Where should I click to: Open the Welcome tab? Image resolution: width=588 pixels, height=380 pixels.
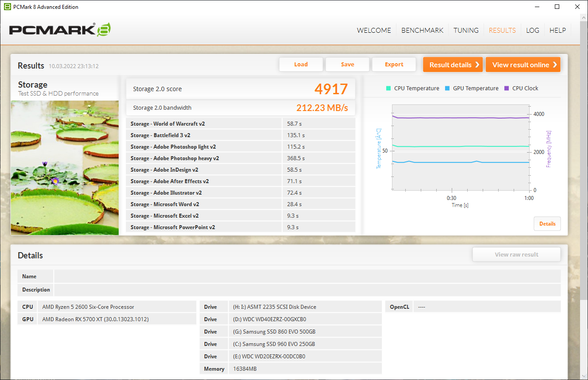374,30
